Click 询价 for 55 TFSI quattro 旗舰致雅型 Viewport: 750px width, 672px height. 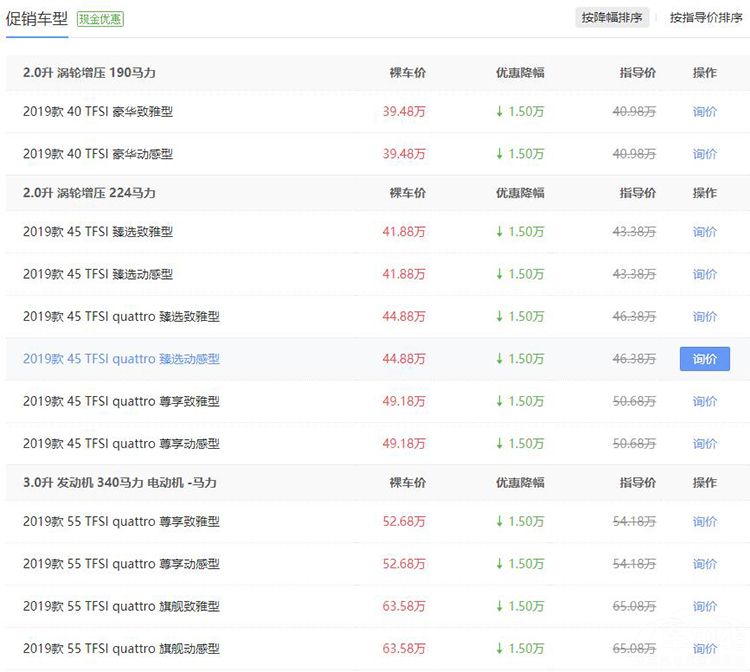(x=705, y=606)
